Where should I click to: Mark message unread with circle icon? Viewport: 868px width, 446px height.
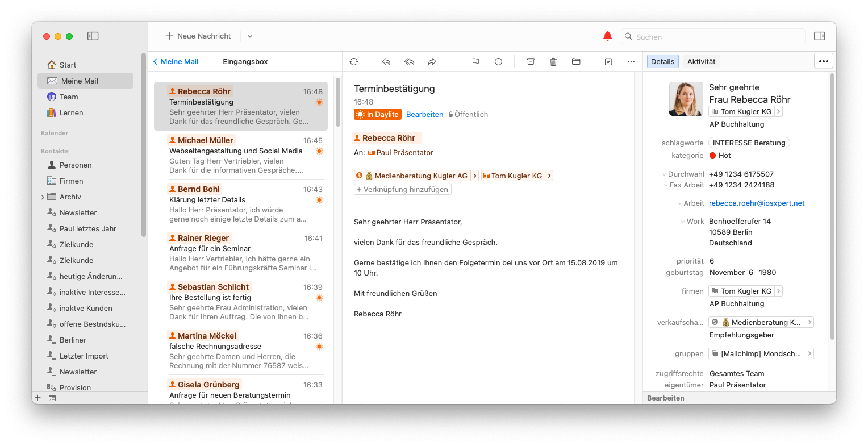point(498,61)
